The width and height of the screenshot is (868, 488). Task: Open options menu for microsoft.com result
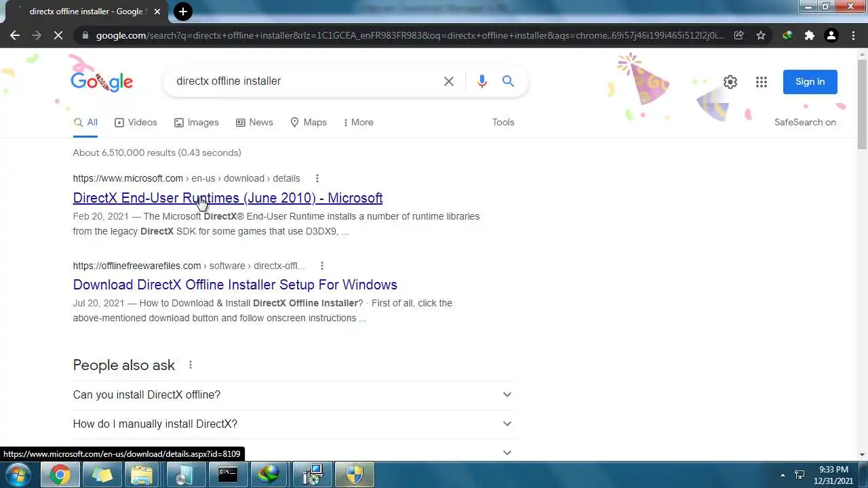point(317,178)
